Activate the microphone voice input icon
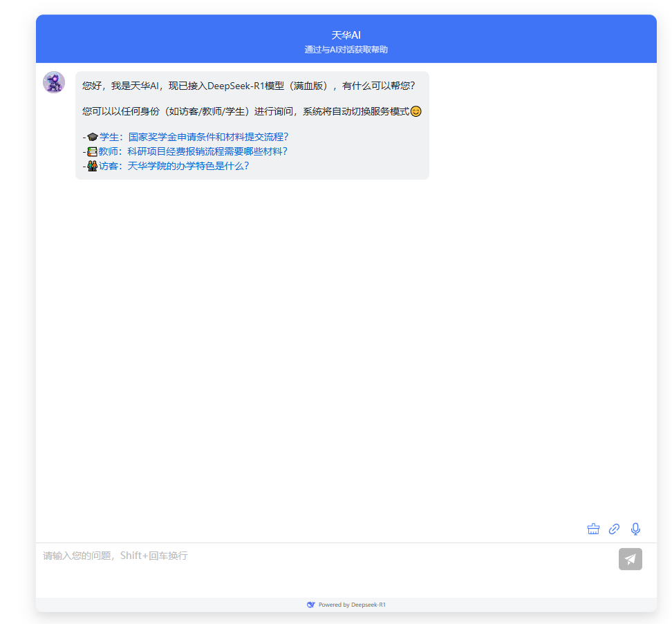Image resolution: width=672 pixels, height=624 pixels. [x=635, y=529]
